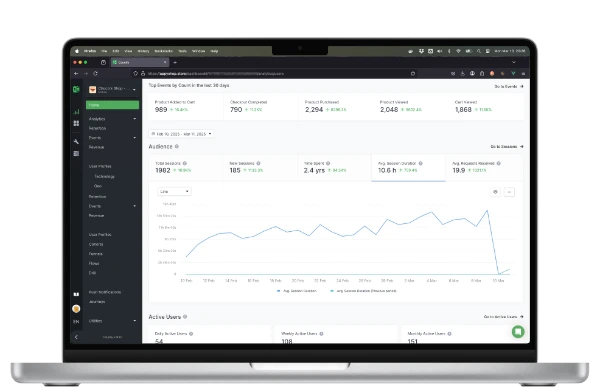The height and width of the screenshot is (390, 600).
Task: Open Geo in the sidebar
Action: pyautogui.click(x=98, y=186)
